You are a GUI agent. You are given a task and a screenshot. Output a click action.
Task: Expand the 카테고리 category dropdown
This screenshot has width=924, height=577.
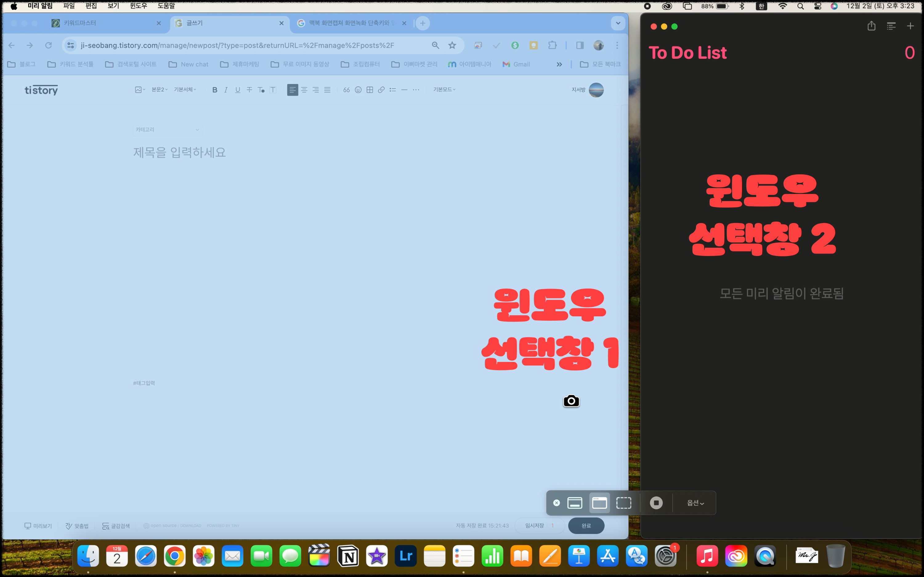click(x=168, y=130)
